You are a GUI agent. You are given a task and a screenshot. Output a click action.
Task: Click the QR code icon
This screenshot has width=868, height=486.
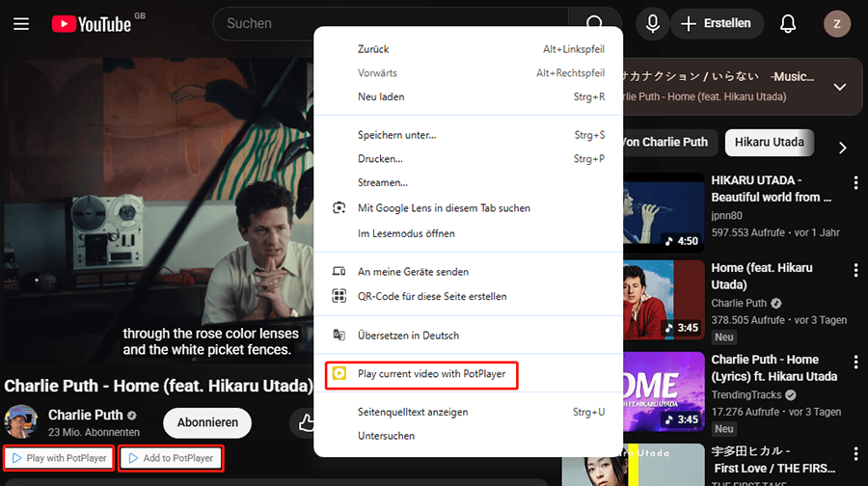(x=339, y=296)
